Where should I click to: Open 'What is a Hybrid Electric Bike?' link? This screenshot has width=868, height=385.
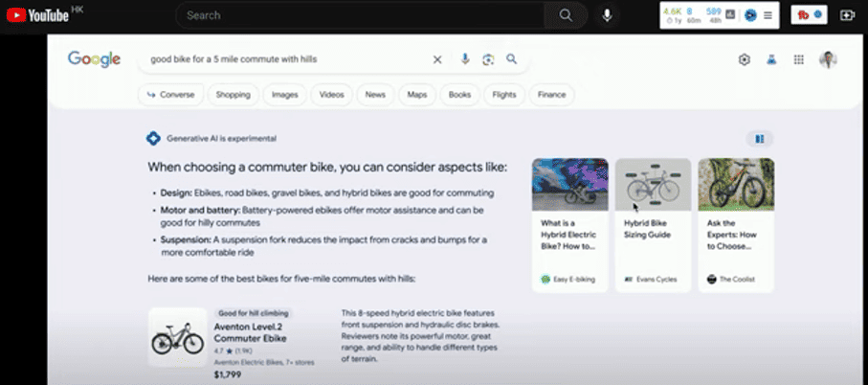[x=568, y=235]
